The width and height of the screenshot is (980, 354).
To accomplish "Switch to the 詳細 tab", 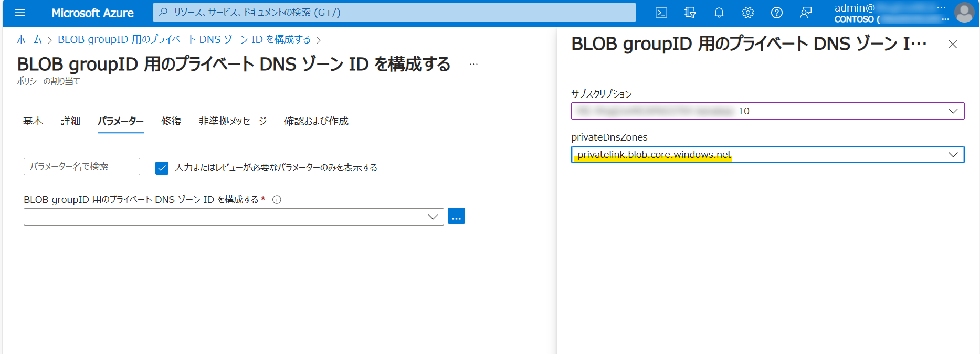I will (x=70, y=121).
